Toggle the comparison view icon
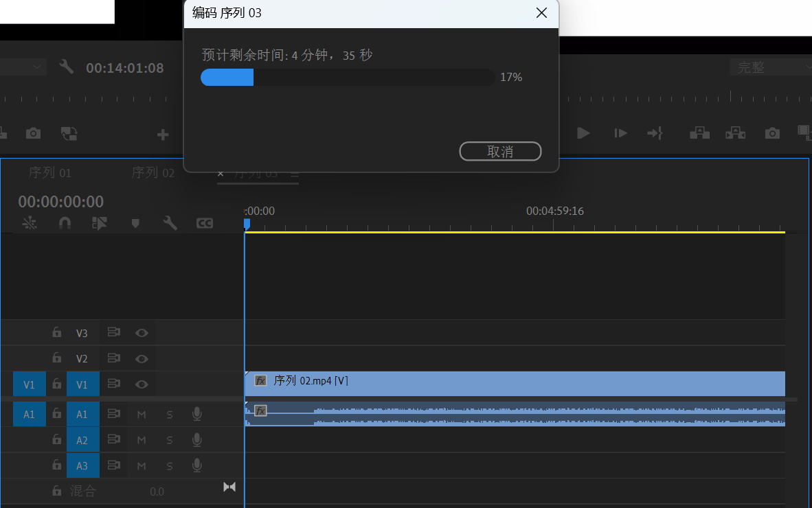This screenshot has height=508, width=812. tap(69, 133)
